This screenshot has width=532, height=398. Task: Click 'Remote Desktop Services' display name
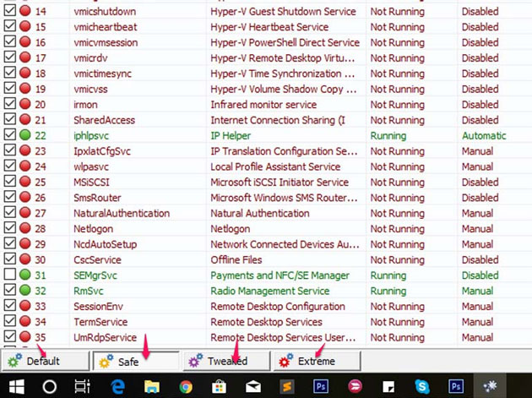[266, 322]
